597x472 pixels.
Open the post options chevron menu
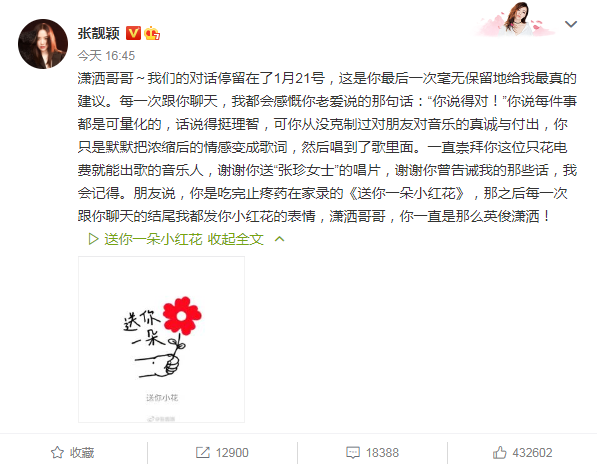[x=571, y=24]
